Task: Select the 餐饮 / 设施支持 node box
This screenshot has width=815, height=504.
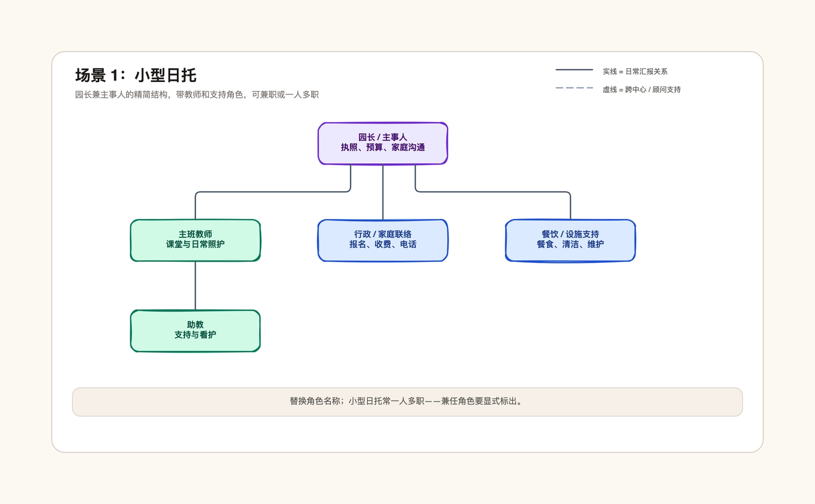Action: click(x=570, y=240)
